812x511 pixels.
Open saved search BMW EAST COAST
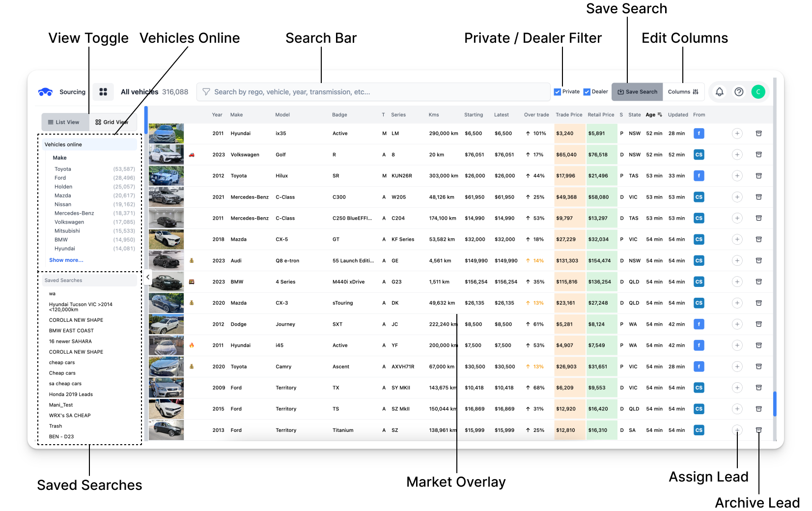click(x=71, y=331)
